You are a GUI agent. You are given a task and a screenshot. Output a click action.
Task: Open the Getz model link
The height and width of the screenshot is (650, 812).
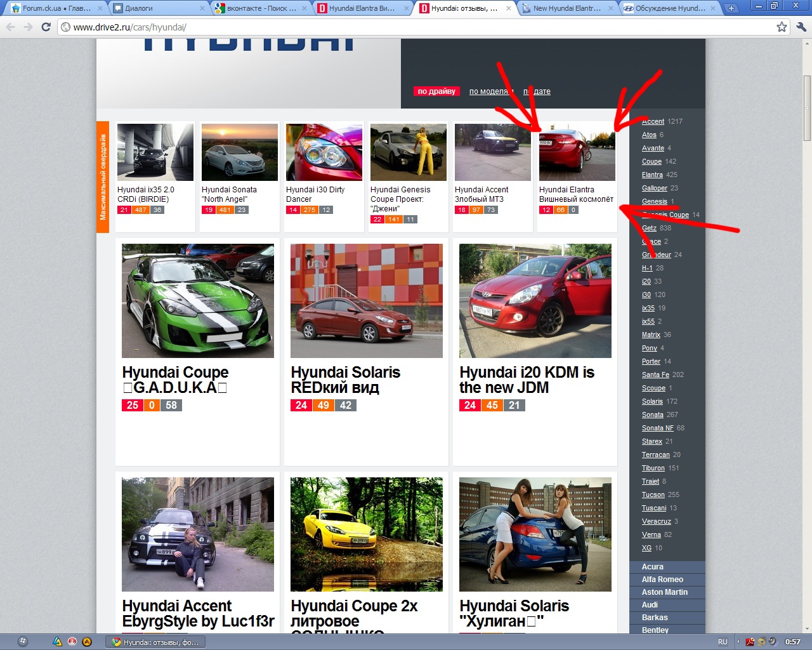[x=649, y=228]
